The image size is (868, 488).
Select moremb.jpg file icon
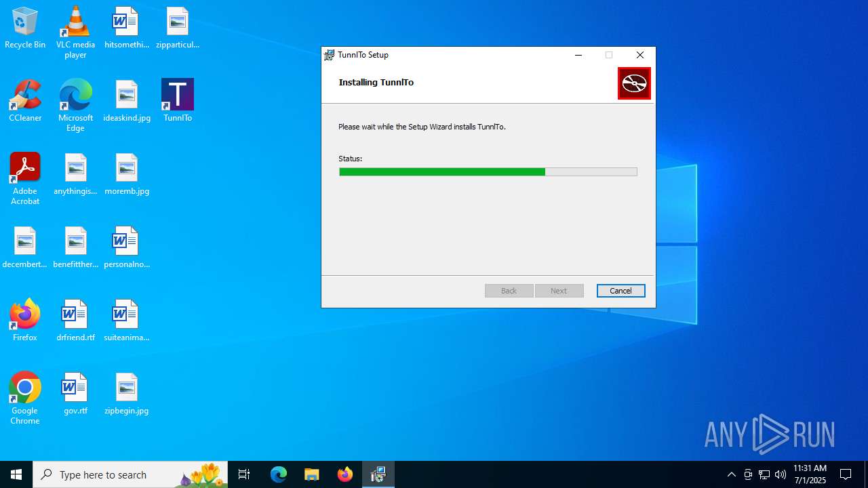126,174
